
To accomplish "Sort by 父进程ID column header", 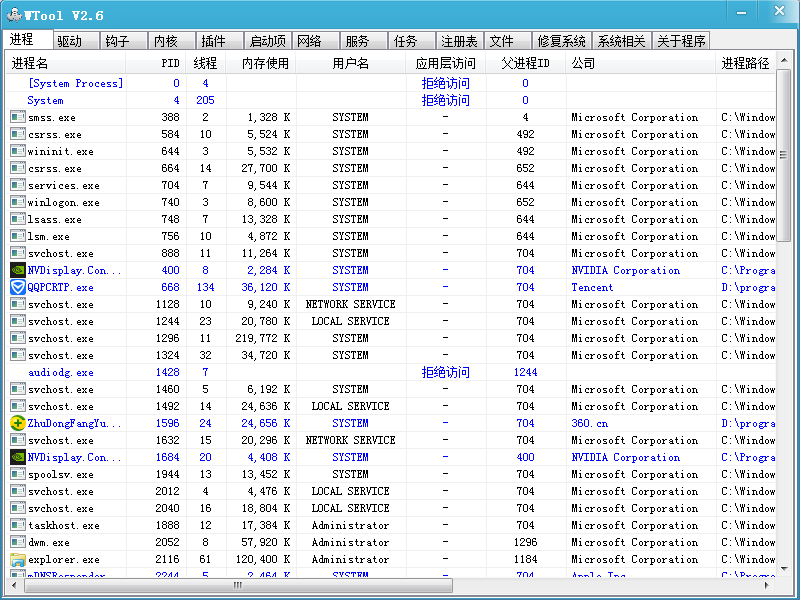I will point(526,64).
